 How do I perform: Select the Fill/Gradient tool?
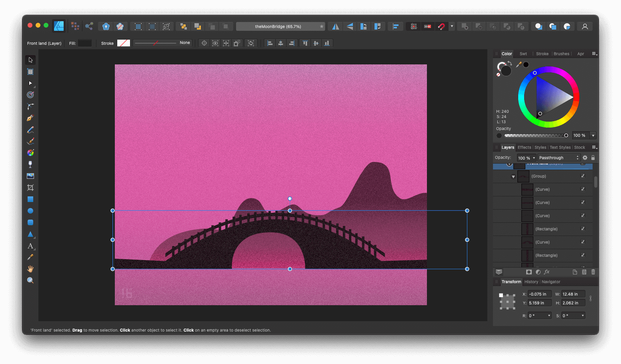click(x=30, y=152)
